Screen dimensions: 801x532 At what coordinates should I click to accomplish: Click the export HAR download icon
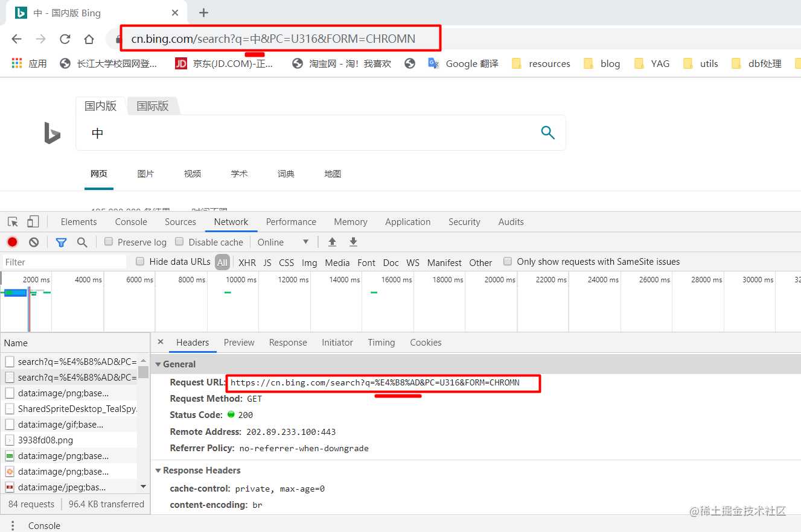[x=354, y=242]
